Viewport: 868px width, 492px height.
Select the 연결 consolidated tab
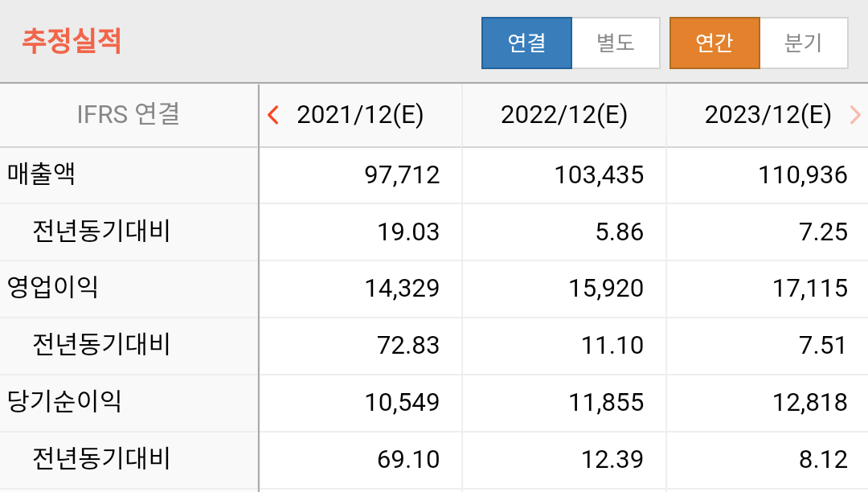point(526,43)
